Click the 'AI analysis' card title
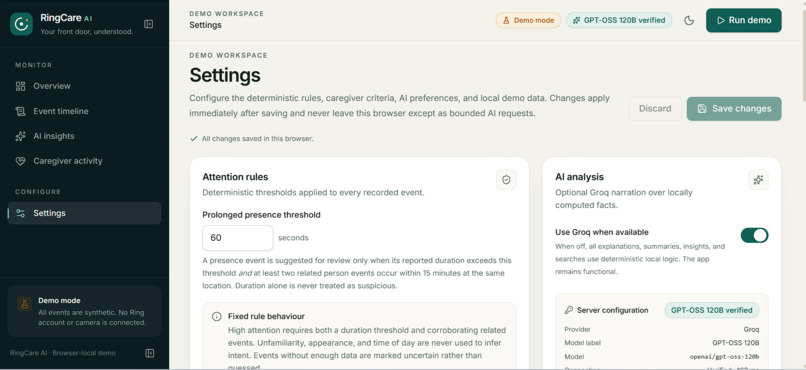The width and height of the screenshot is (806, 370). [x=579, y=177]
